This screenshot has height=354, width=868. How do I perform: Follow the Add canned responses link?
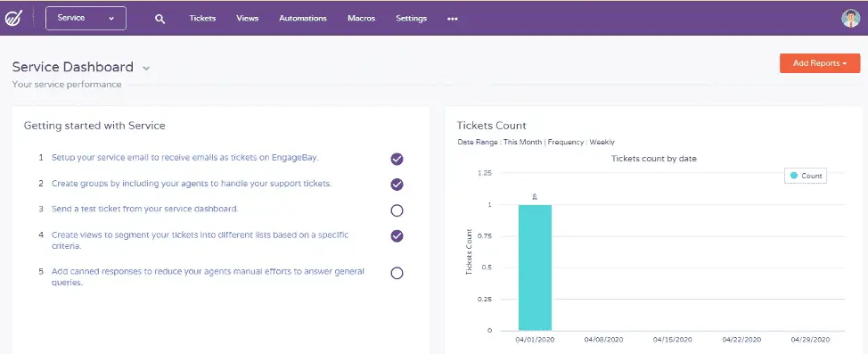coord(209,277)
